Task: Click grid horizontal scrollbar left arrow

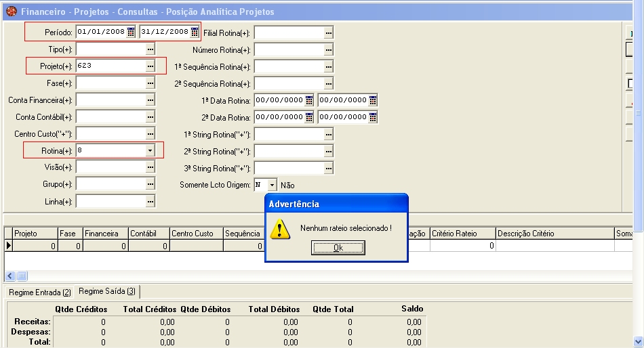Action: click(10, 276)
